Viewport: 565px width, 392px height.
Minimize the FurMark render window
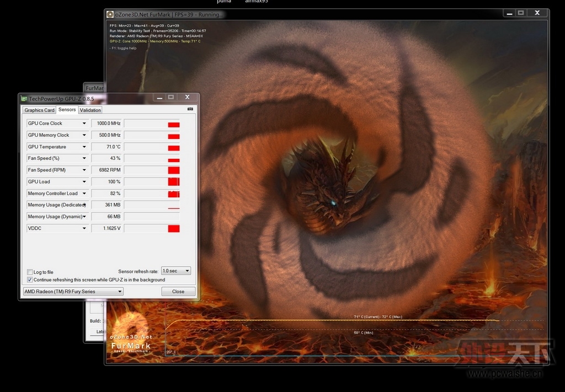[x=509, y=13]
